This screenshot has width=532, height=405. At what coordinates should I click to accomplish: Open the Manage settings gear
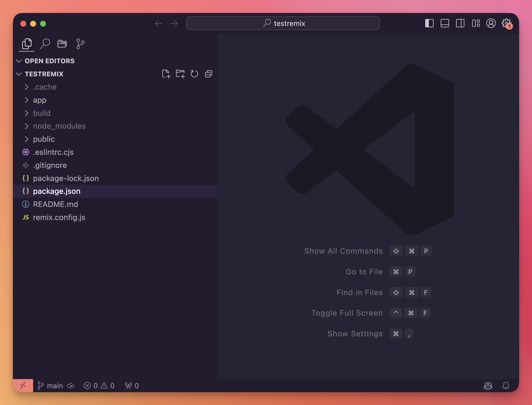pyautogui.click(x=506, y=23)
